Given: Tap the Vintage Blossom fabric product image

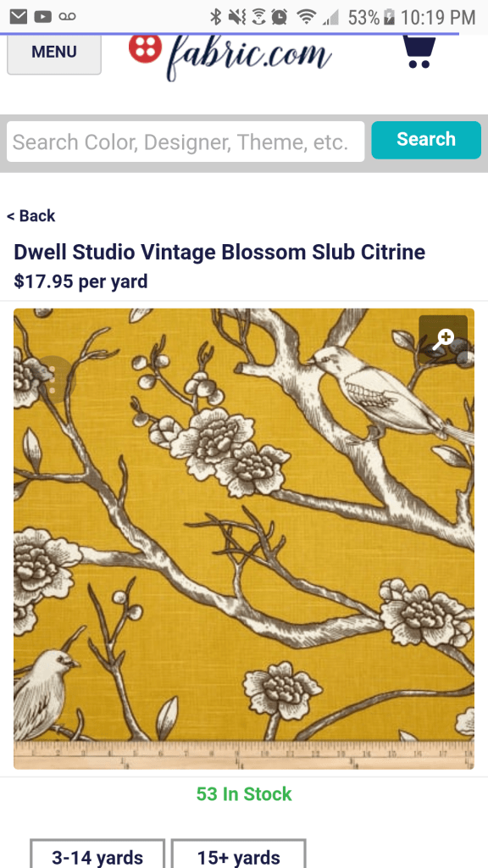Looking at the screenshot, I should (244, 538).
